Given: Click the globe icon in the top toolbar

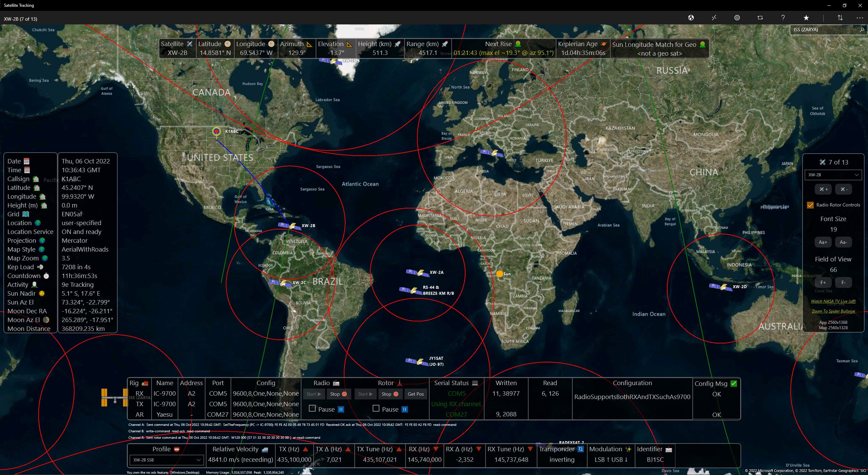Looking at the screenshot, I should click(691, 18).
